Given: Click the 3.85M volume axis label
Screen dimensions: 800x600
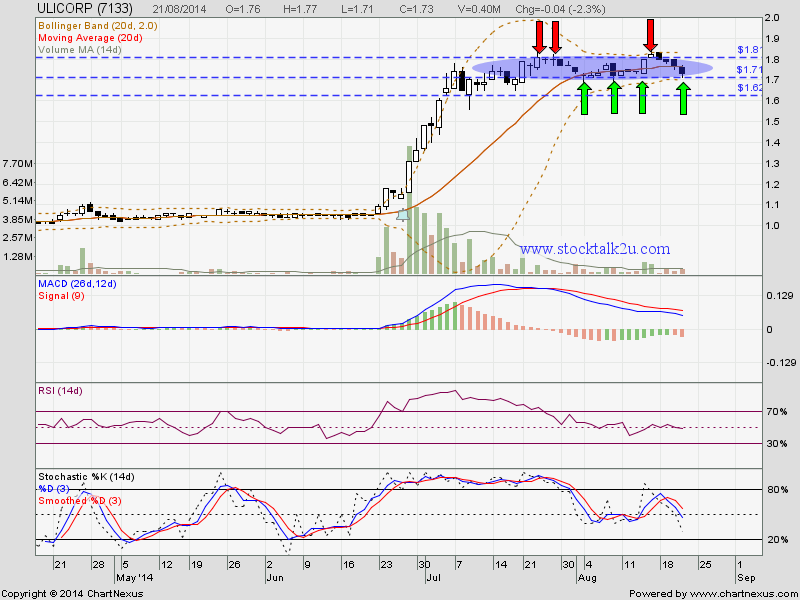Looking at the screenshot, I should point(18,219).
